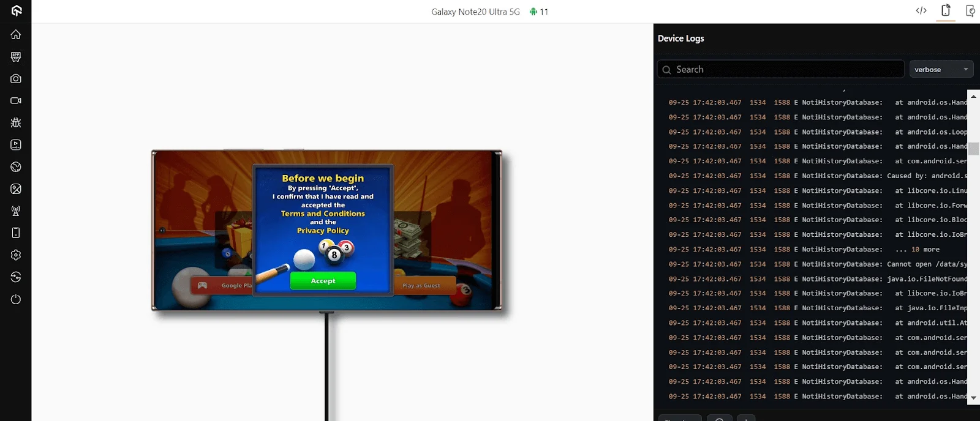The image size is (980, 421).
Task: Open the Terms and Conditions link
Action: tap(323, 214)
